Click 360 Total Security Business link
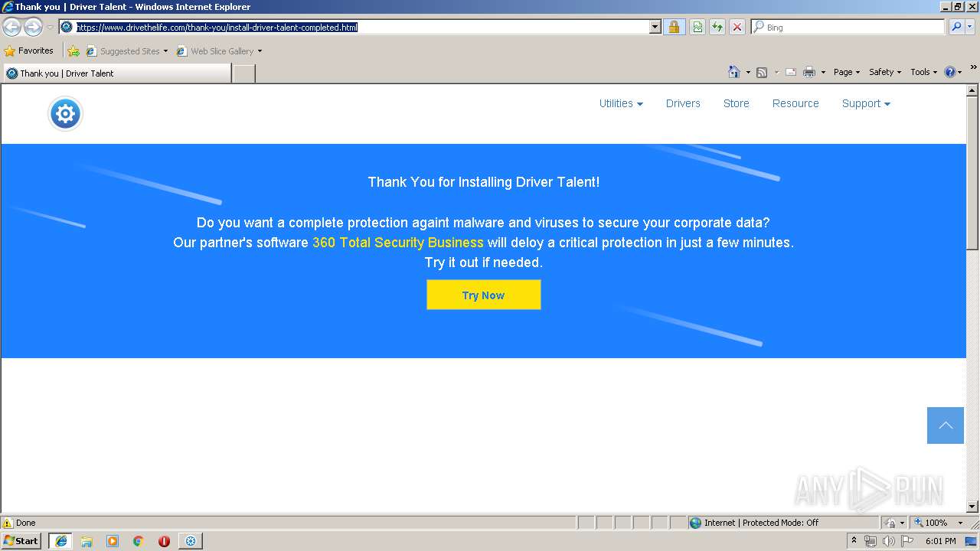 (x=398, y=243)
